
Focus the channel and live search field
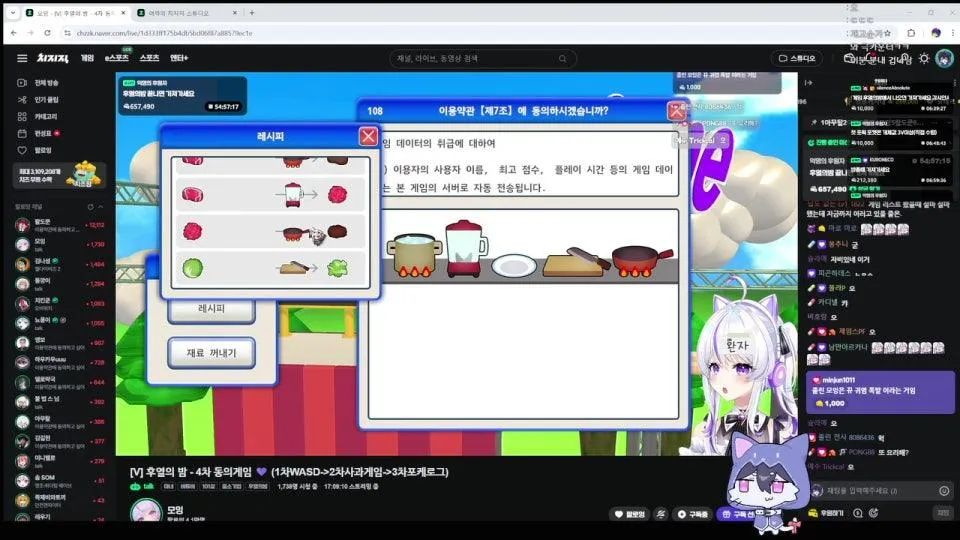(x=482, y=59)
